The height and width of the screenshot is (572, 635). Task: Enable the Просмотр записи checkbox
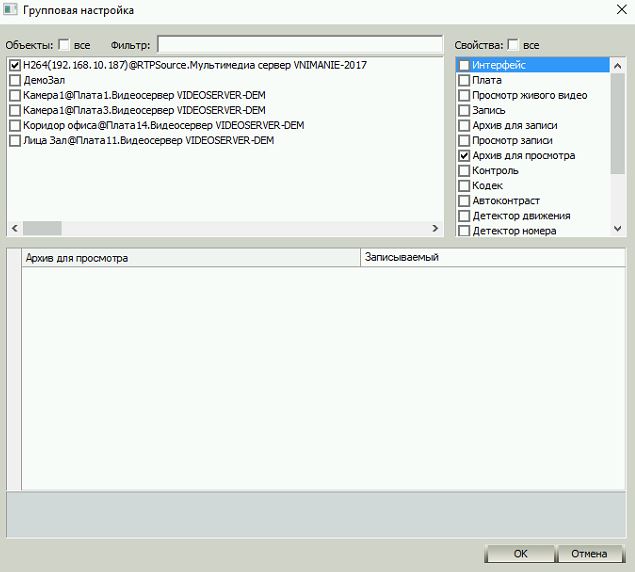464,141
